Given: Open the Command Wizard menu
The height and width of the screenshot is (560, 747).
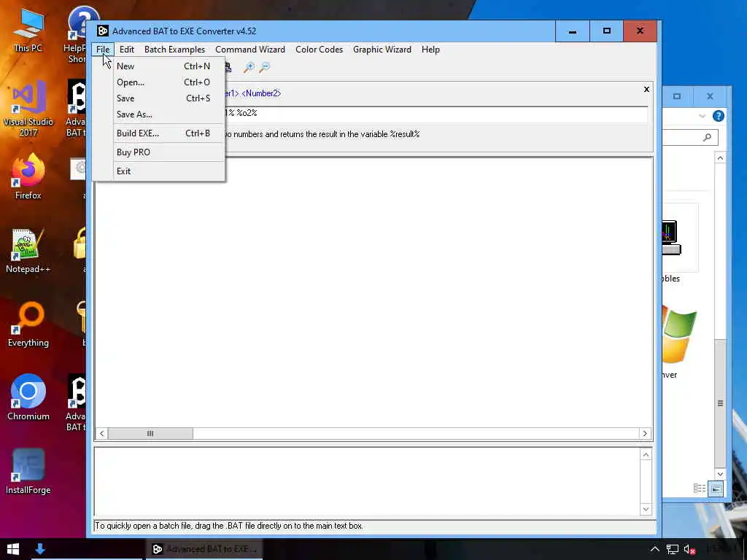Looking at the screenshot, I should tap(250, 50).
